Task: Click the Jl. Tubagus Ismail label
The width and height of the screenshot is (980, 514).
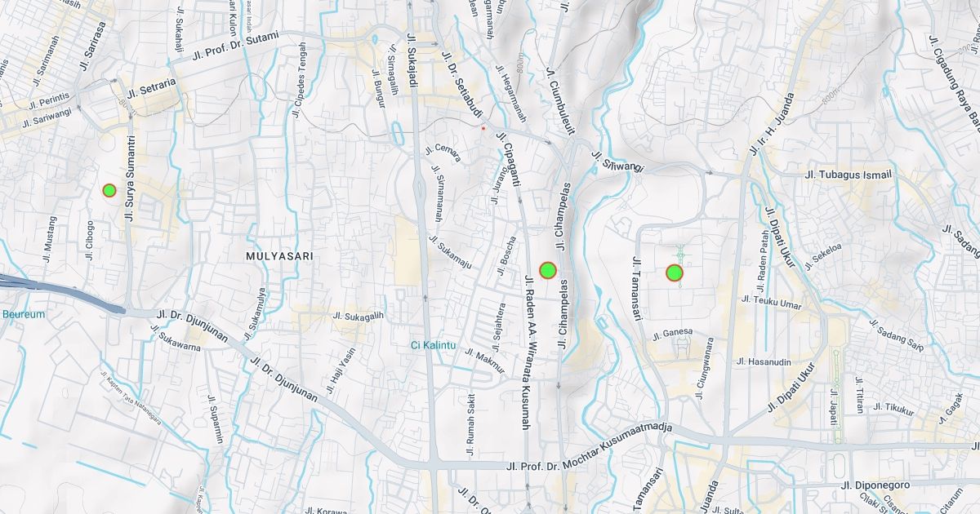Action: (849, 175)
